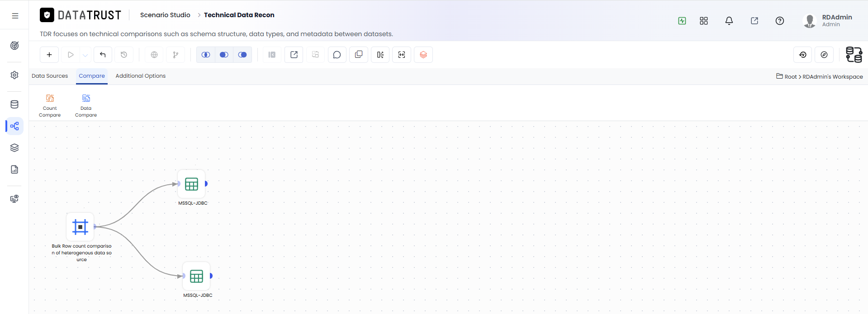868x314 pixels.
Task: Select the upper MSSQL-JDBC table node
Action: tap(192, 184)
